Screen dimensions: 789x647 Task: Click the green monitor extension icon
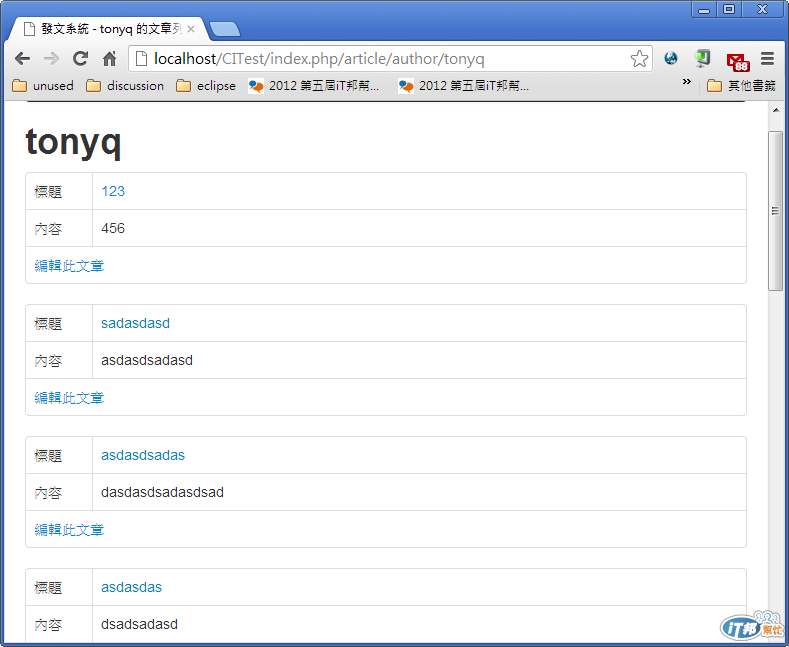coord(702,58)
